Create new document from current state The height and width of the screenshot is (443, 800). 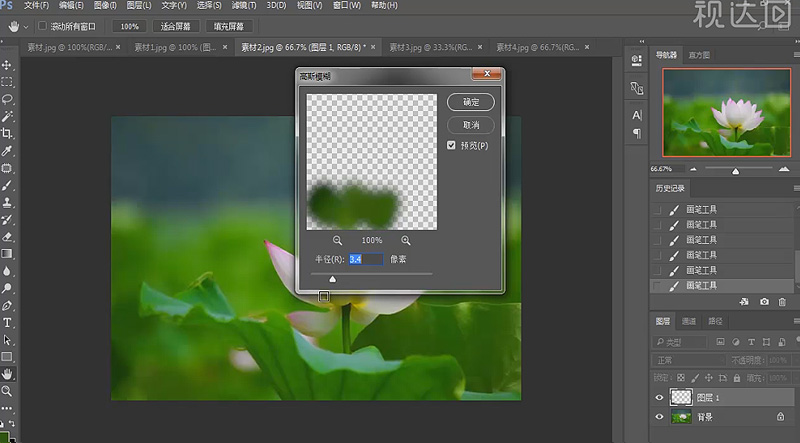[x=744, y=302]
